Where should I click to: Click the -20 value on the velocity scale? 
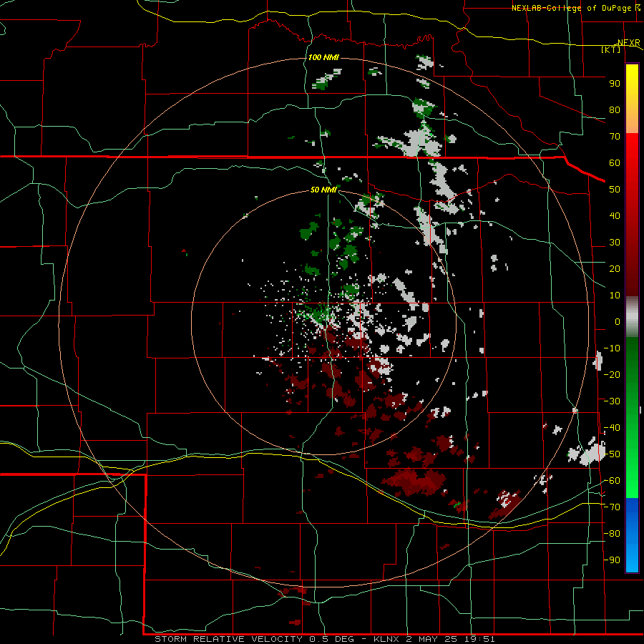tap(612, 374)
